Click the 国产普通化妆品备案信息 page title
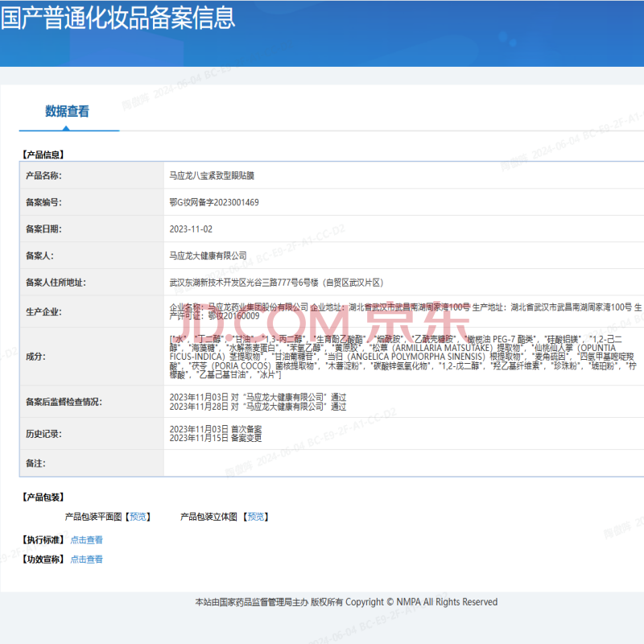This screenshot has width=644, height=644. click(x=118, y=18)
